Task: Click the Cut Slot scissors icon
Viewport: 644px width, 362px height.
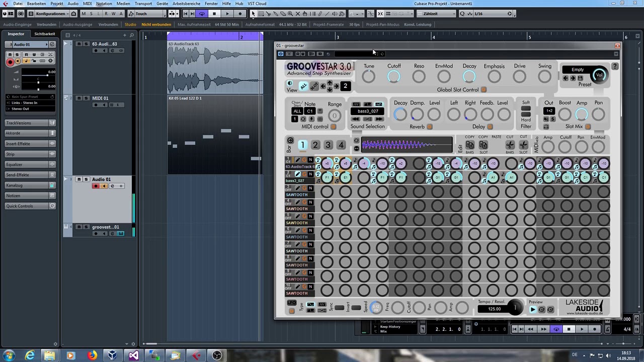Action: [523, 145]
